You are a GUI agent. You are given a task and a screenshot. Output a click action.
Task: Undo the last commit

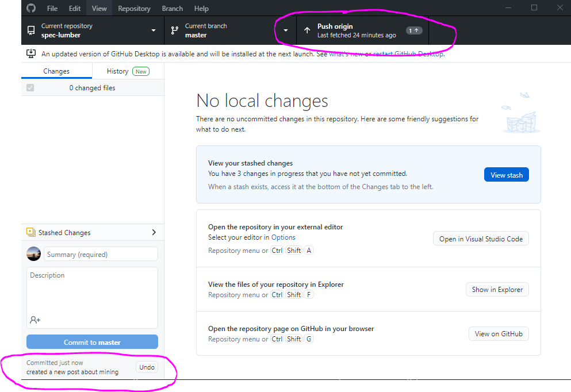point(147,367)
